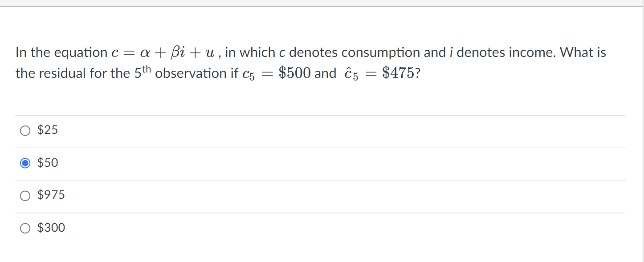The image size is (644, 262).
Task: Click the $300 text label
Action: 50,227
